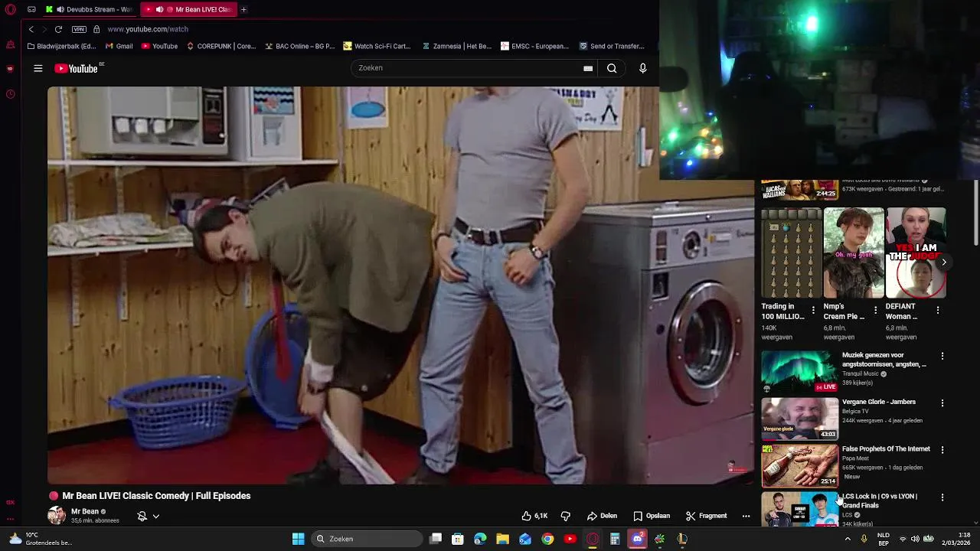The height and width of the screenshot is (551, 980).
Task: Open the COREPUNK bookmark
Action: point(221,46)
